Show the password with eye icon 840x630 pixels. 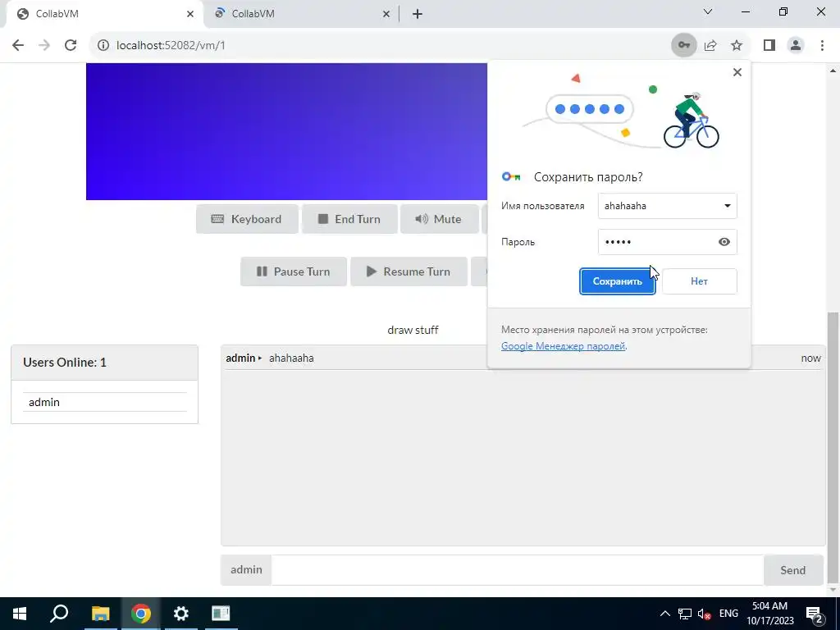[x=724, y=242]
